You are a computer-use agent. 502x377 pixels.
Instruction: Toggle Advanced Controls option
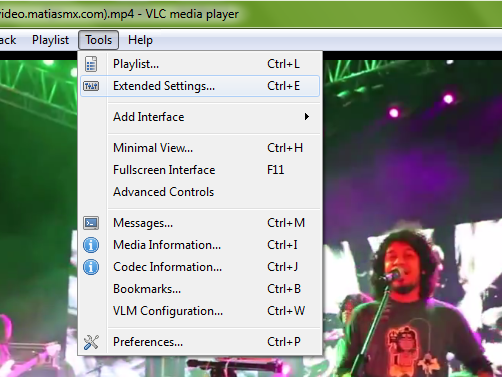[x=200, y=192]
